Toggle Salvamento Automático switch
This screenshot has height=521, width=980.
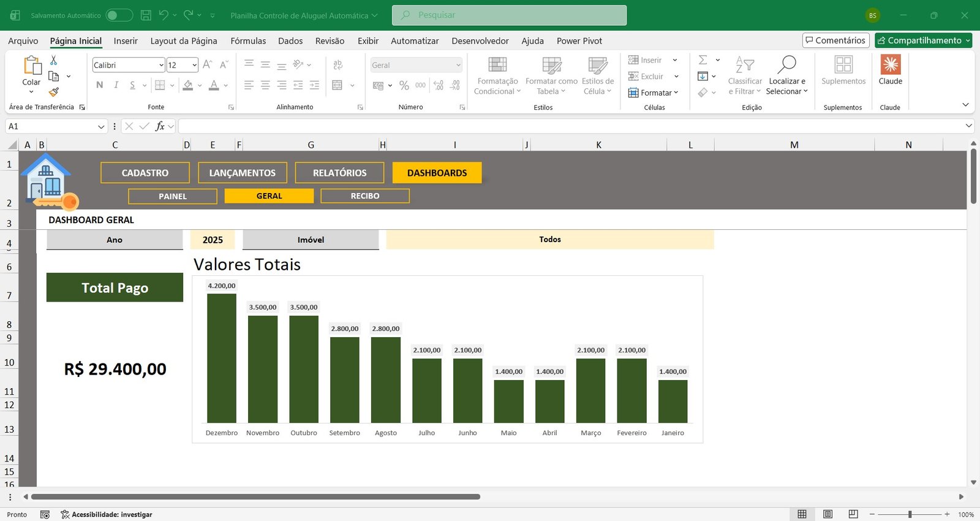click(x=119, y=15)
